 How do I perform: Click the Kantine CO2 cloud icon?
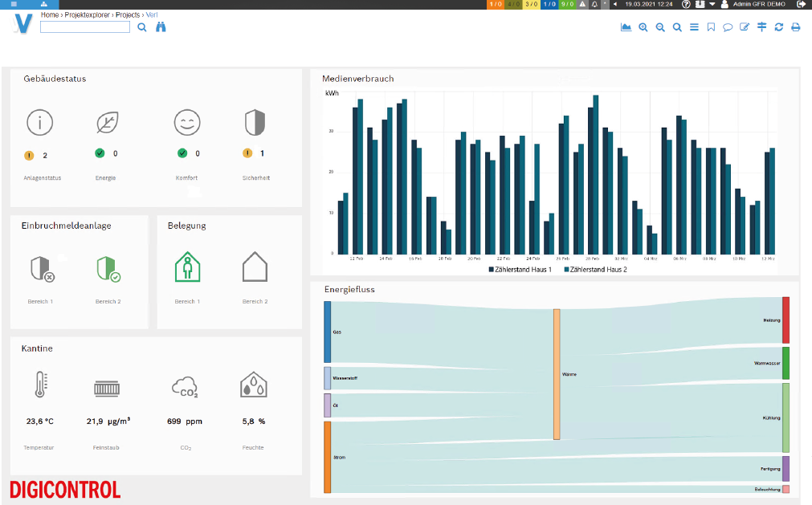185,388
